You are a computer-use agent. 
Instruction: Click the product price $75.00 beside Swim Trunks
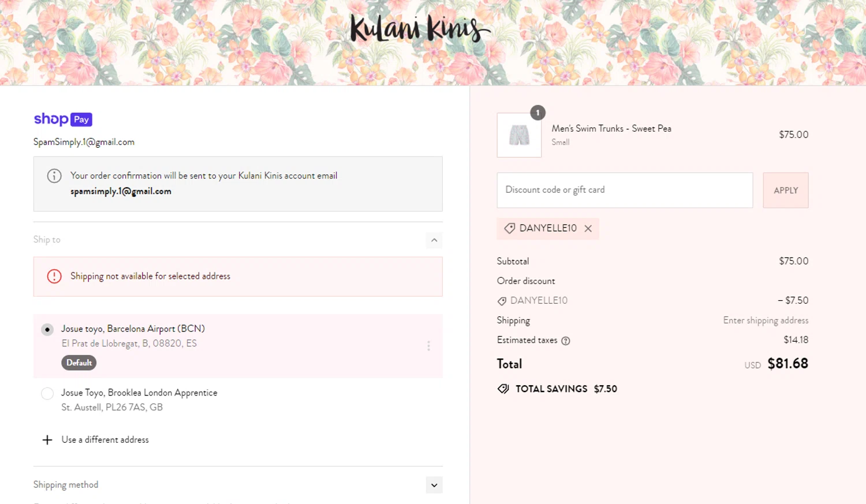pos(793,135)
